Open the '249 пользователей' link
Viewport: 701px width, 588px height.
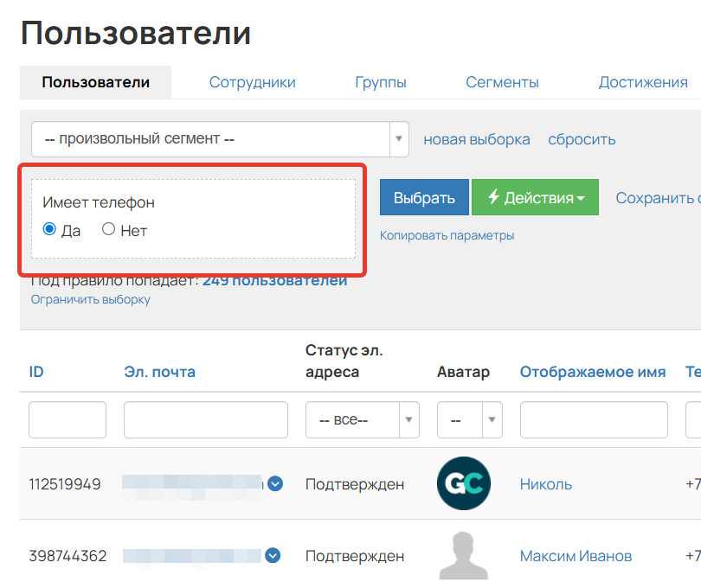click(274, 280)
